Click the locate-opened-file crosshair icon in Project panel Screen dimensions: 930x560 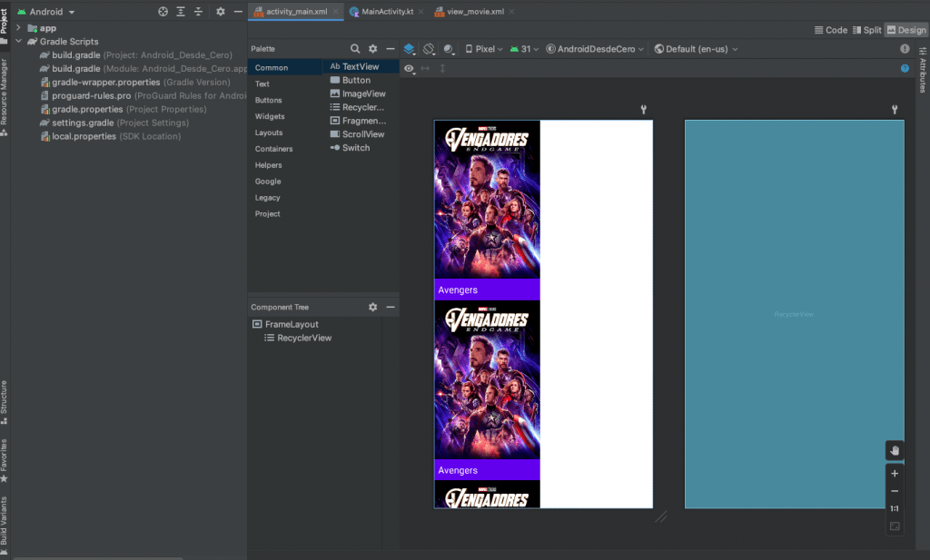coord(163,11)
